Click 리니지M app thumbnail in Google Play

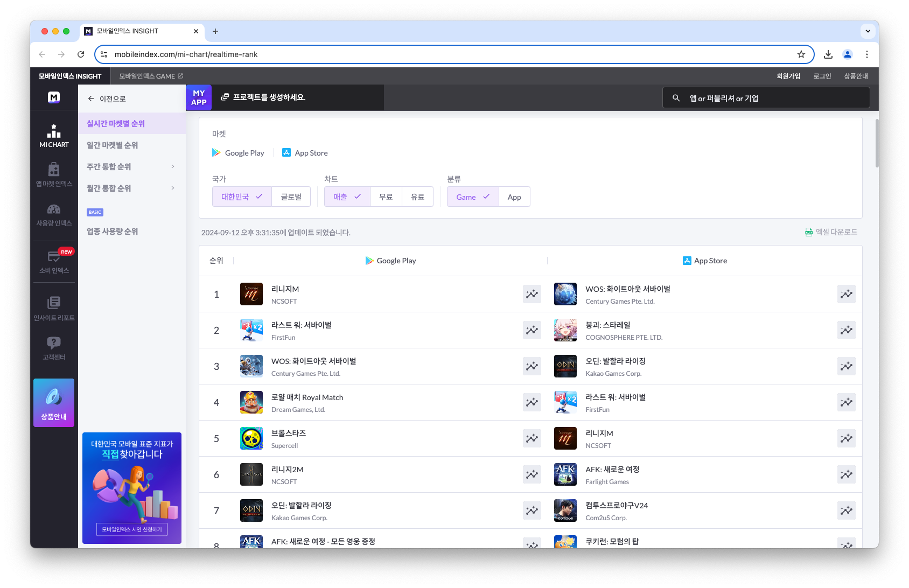click(251, 294)
